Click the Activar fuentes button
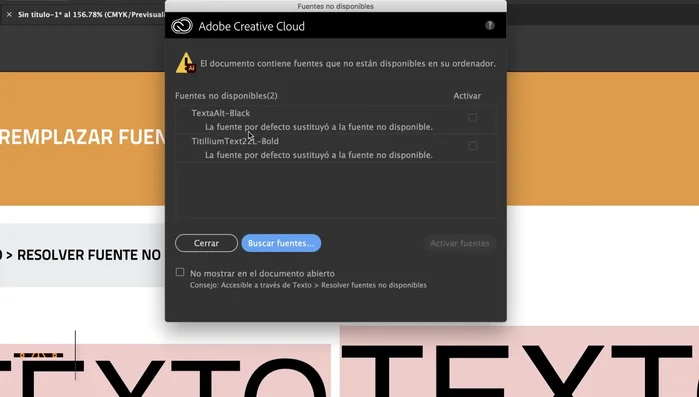The image size is (699, 397). pyautogui.click(x=460, y=243)
